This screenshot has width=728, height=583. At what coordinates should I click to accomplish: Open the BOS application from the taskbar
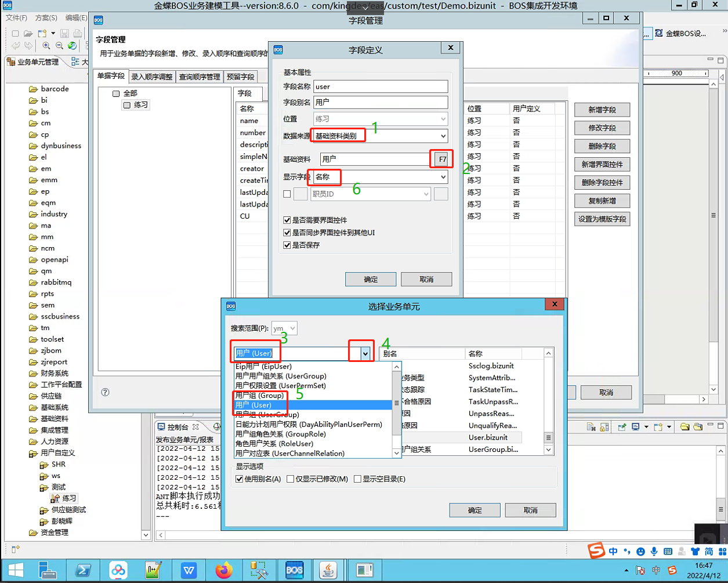click(295, 570)
